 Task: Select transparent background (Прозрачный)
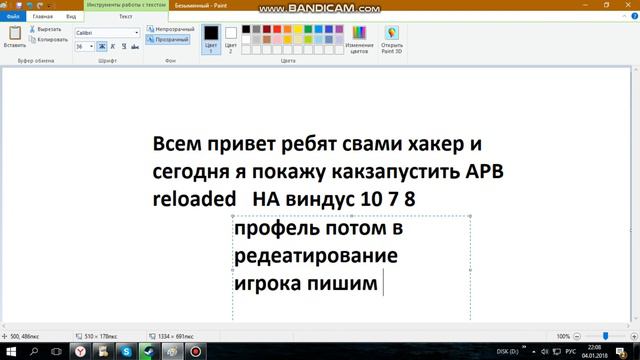coord(168,40)
